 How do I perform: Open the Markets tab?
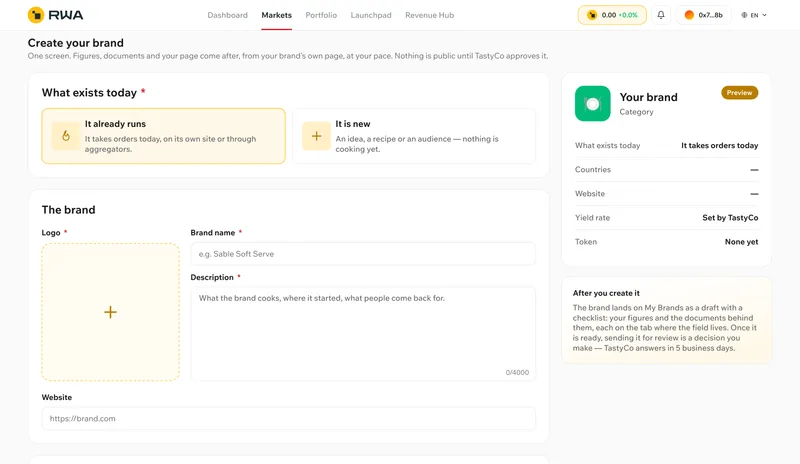[x=277, y=15]
